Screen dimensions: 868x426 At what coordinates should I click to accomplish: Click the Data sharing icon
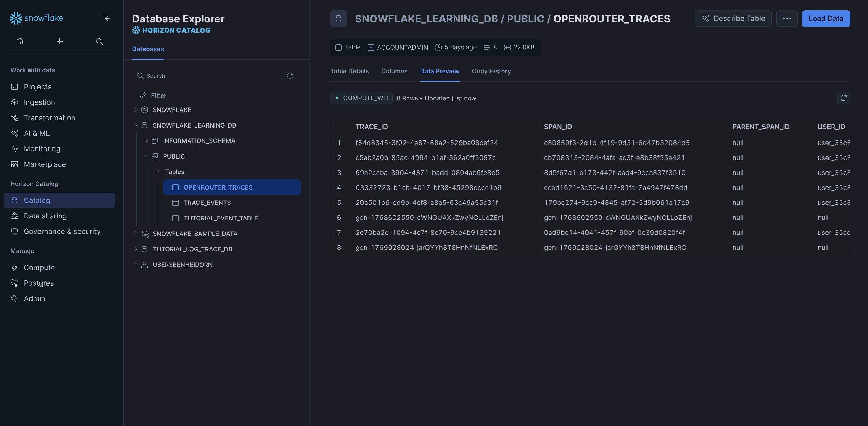pyautogui.click(x=14, y=216)
